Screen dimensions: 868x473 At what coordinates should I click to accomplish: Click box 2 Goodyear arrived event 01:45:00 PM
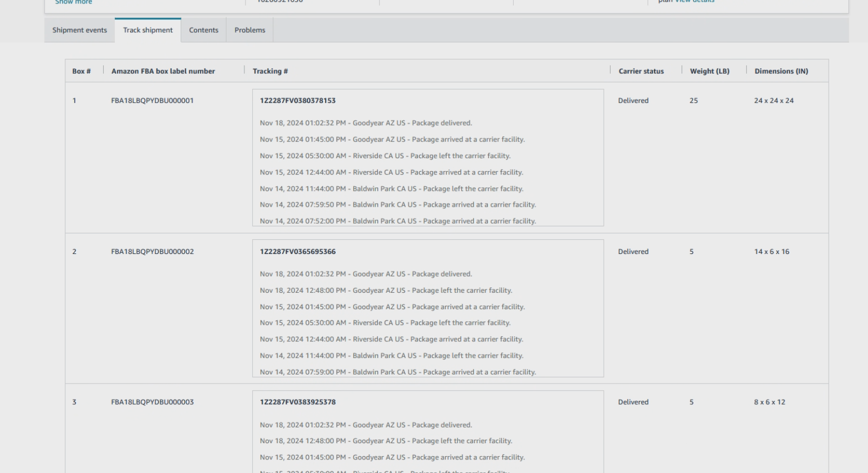(x=392, y=307)
